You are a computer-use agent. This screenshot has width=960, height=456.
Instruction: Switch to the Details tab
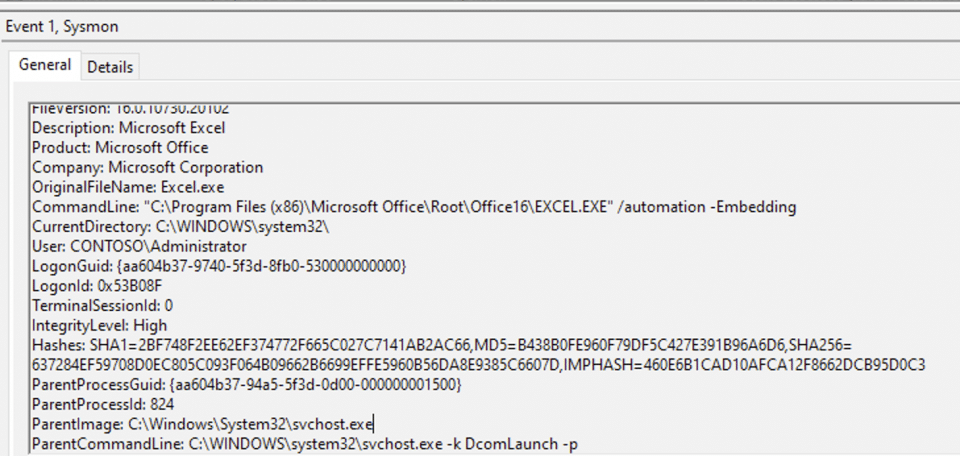coord(110,67)
